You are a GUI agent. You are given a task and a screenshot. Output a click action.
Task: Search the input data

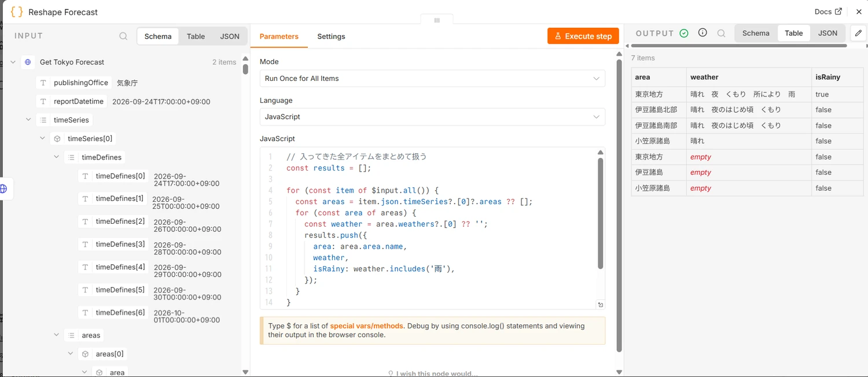pos(123,36)
